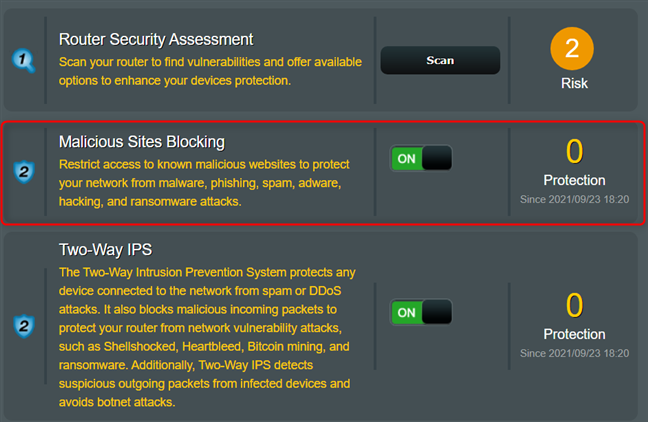Image resolution: width=648 pixels, height=422 pixels.
Task: Toggle the Two-Way IPS ON switch
Action: [421, 312]
